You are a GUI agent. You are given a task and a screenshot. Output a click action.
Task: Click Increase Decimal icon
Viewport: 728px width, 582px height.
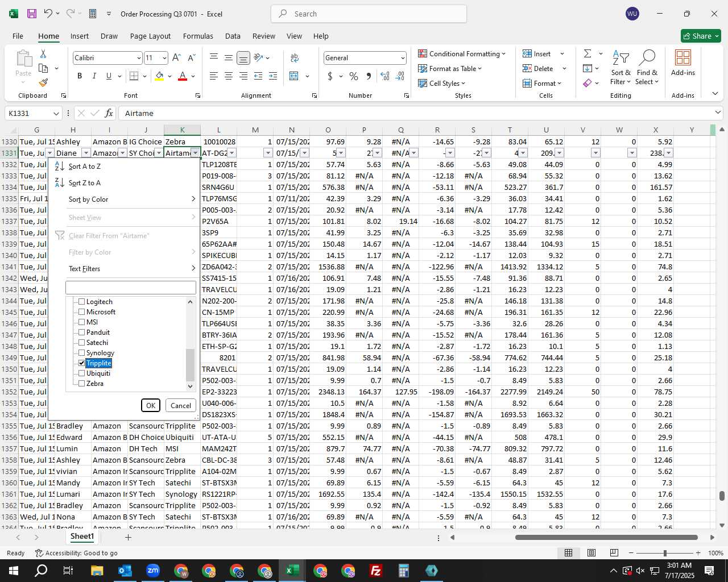point(385,76)
